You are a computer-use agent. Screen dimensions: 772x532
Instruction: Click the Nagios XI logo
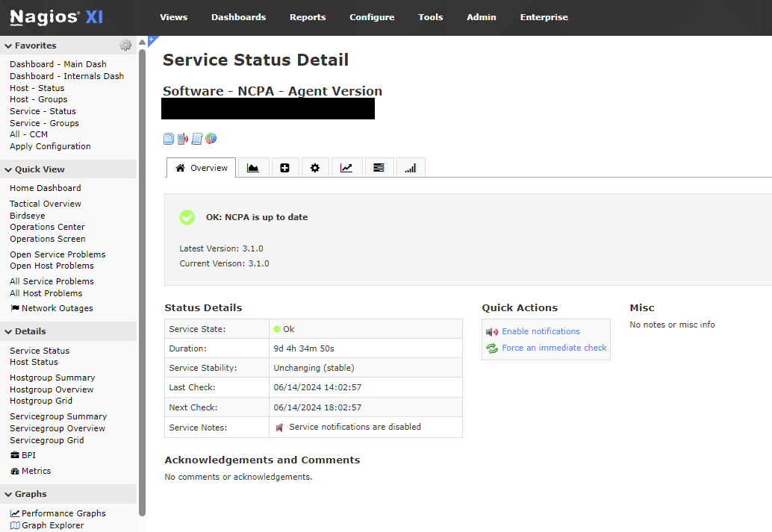pyautogui.click(x=57, y=17)
